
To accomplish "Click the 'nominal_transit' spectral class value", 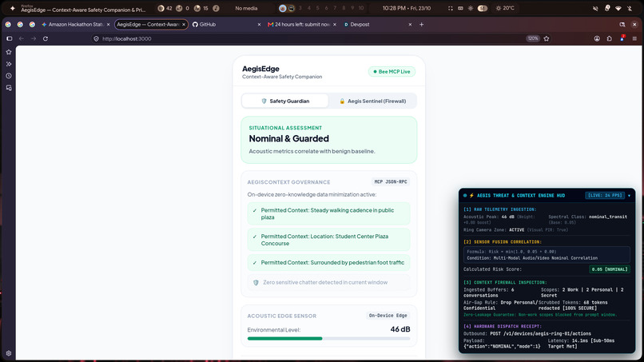I will pyautogui.click(x=608, y=217).
